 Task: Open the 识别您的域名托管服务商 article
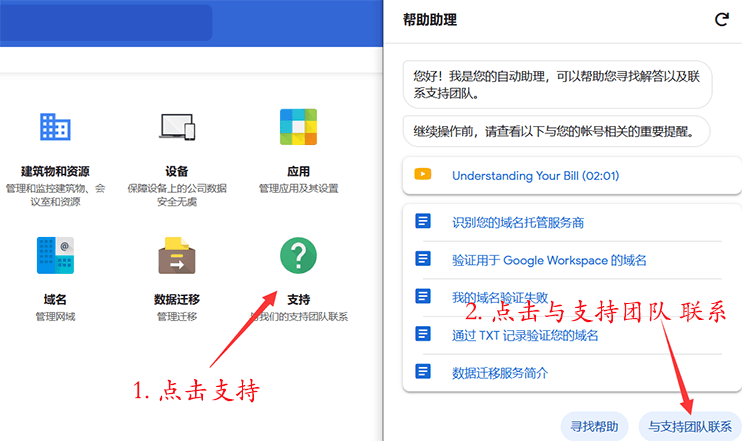(x=518, y=222)
